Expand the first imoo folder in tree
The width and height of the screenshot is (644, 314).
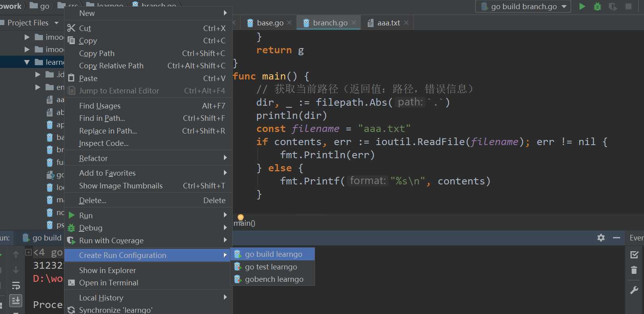27,37
